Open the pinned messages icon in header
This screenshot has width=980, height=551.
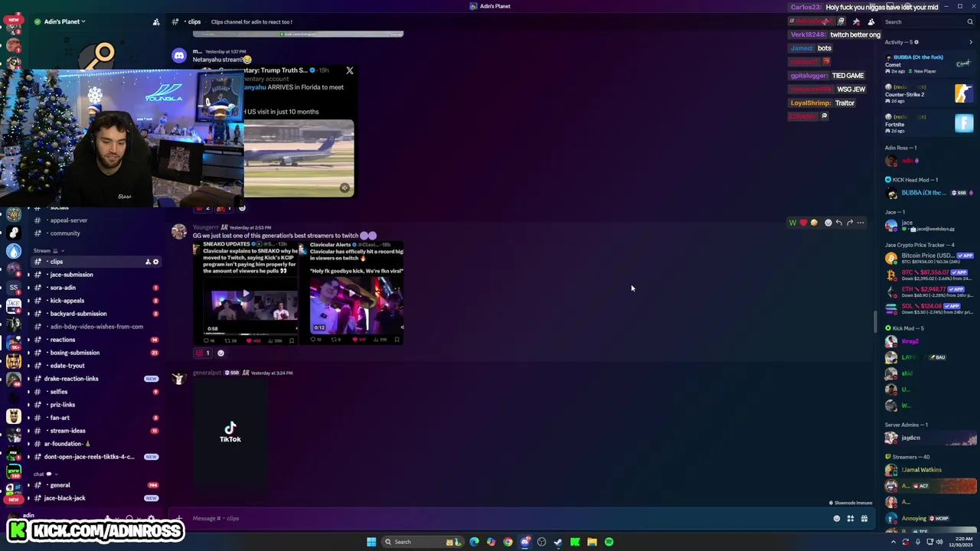coord(856,21)
